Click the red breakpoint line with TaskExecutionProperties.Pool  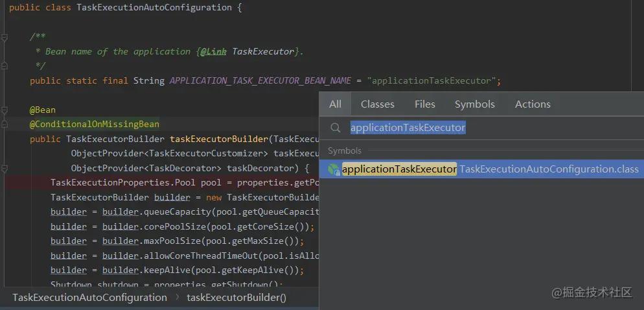pyautogui.click(x=162, y=182)
